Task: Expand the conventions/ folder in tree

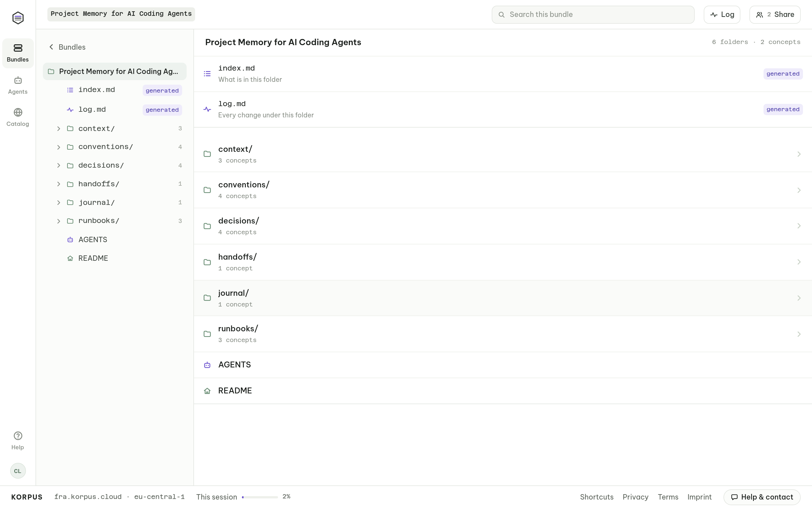Action: pos(59,147)
